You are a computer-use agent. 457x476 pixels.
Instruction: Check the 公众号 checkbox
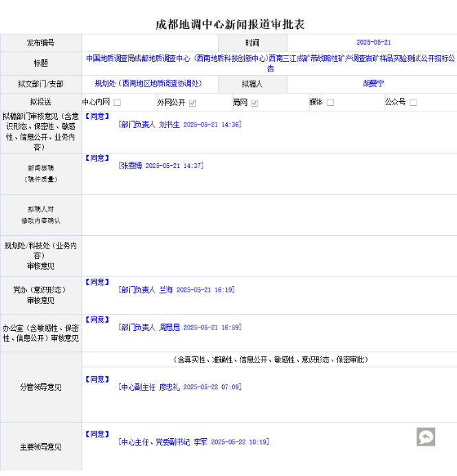(413, 102)
